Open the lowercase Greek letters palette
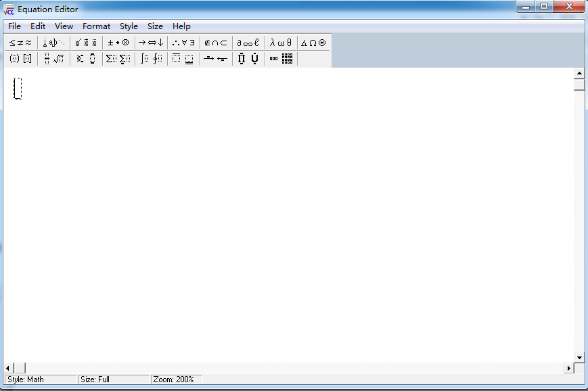Screen dimensions: 588x391 point(279,42)
